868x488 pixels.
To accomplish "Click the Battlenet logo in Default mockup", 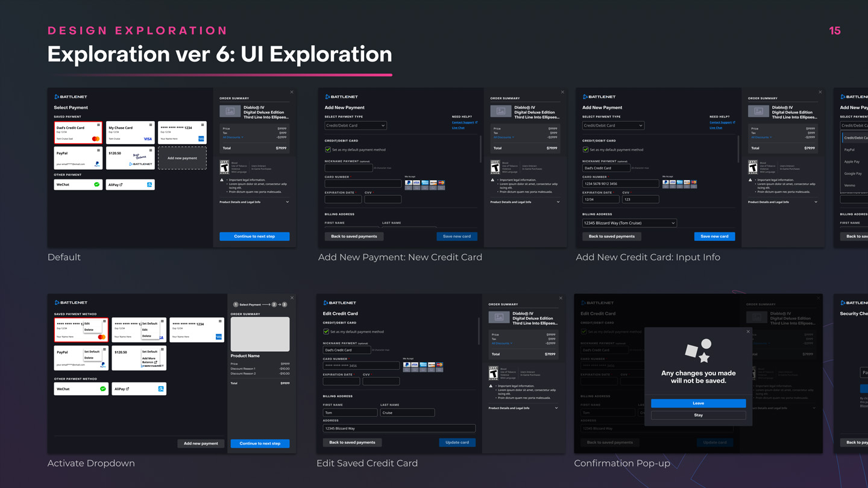I will (71, 96).
